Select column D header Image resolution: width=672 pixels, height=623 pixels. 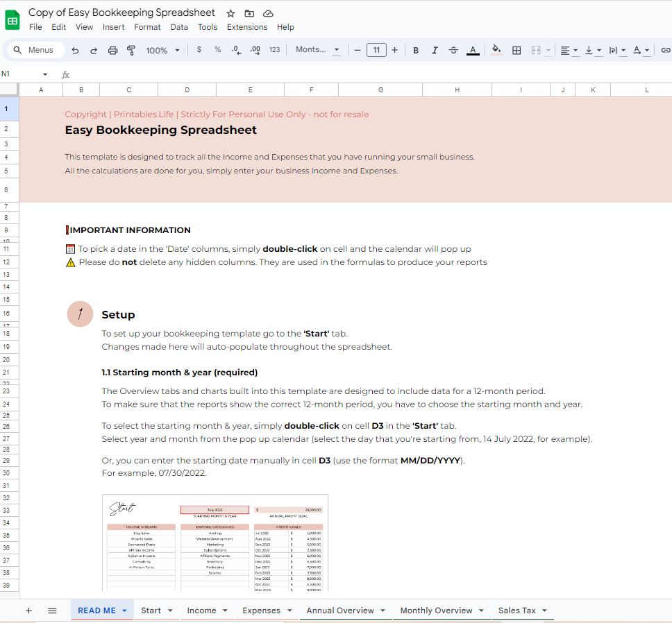click(x=187, y=90)
